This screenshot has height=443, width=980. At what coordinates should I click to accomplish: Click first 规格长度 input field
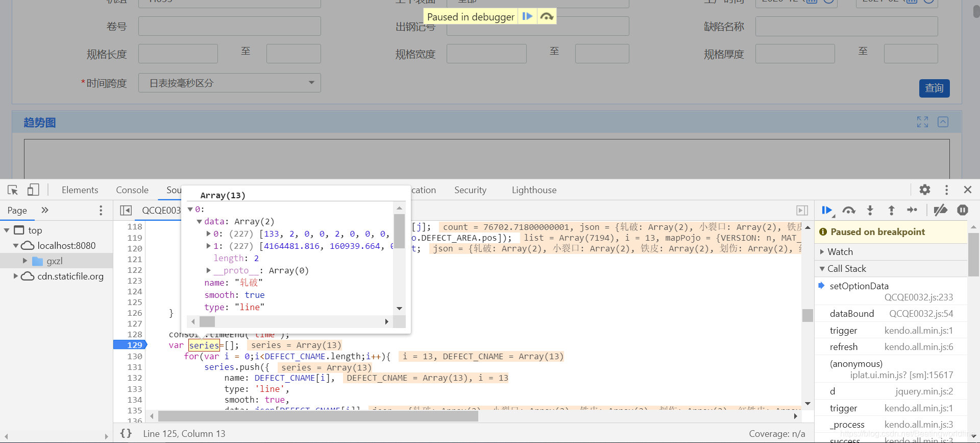tap(178, 54)
